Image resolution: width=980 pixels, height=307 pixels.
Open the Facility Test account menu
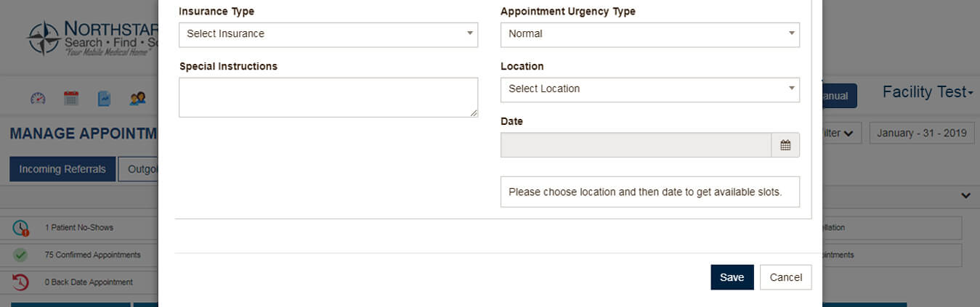point(927,92)
